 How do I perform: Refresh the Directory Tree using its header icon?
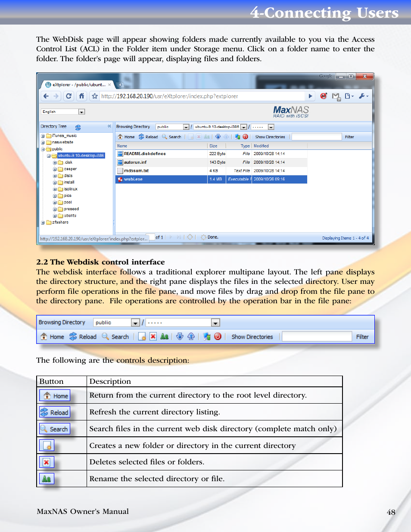[x=78, y=127]
